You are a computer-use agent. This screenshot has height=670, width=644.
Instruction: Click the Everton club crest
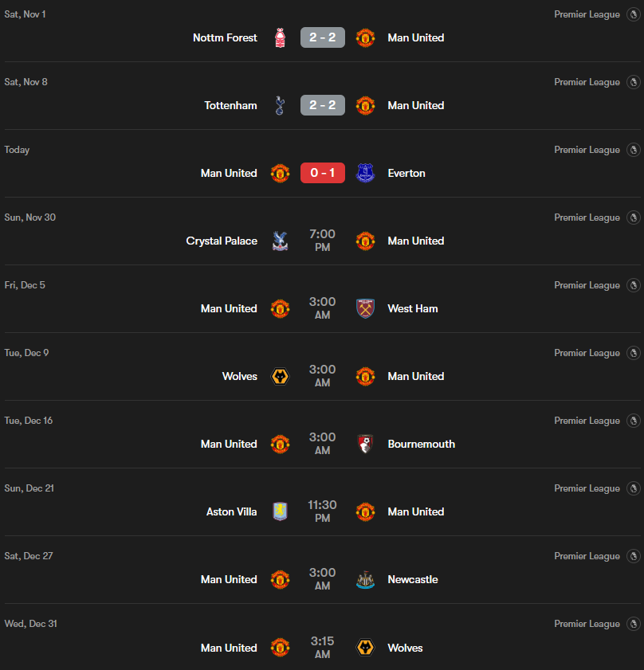(366, 173)
